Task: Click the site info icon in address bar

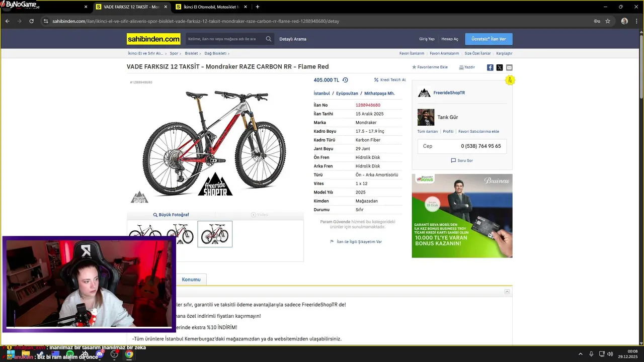Action: (x=46, y=21)
